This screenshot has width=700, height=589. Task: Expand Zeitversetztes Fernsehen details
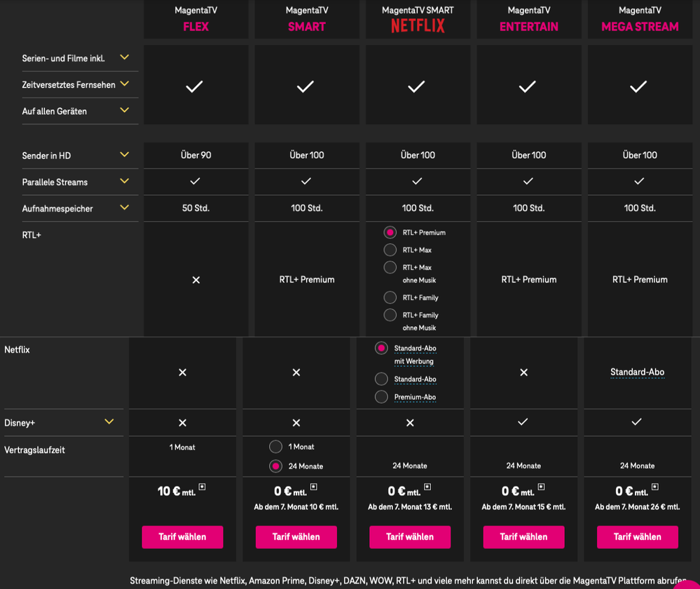click(x=124, y=84)
